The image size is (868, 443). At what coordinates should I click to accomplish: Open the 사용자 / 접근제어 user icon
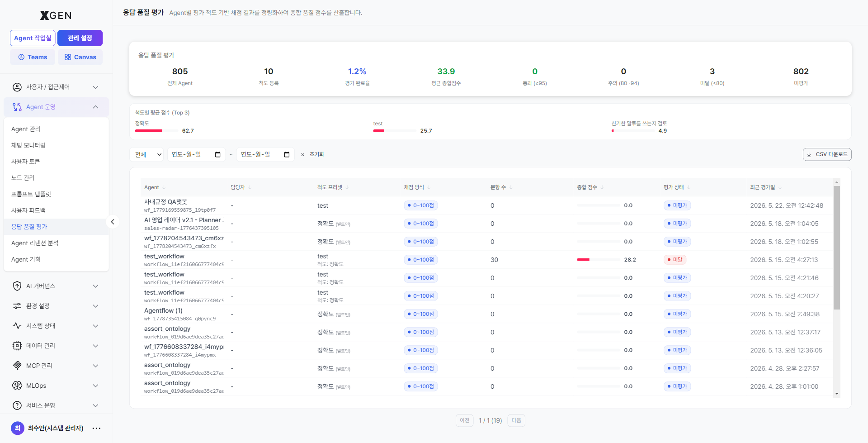(17, 87)
